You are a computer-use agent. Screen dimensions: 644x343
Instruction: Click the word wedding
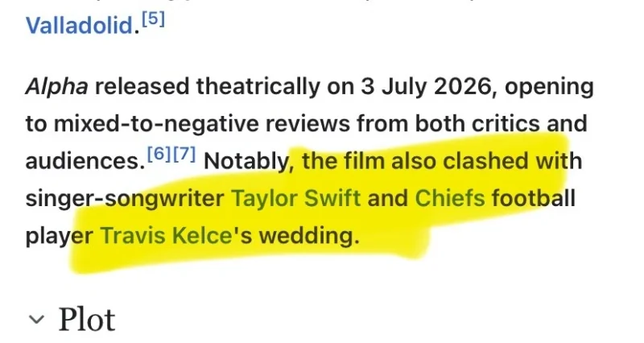[x=309, y=235]
